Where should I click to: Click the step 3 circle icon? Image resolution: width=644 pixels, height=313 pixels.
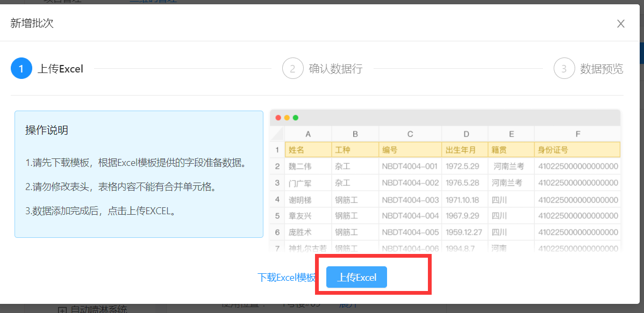(564, 69)
